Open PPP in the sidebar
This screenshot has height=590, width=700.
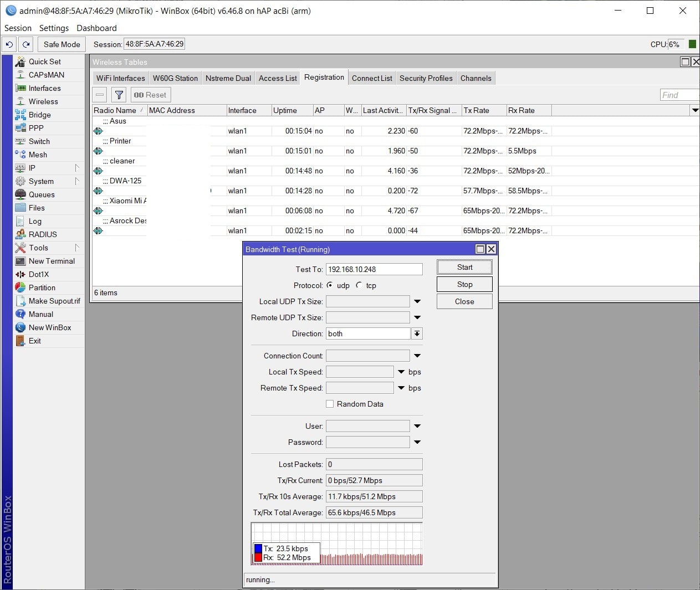pyautogui.click(x=36, y=128)
